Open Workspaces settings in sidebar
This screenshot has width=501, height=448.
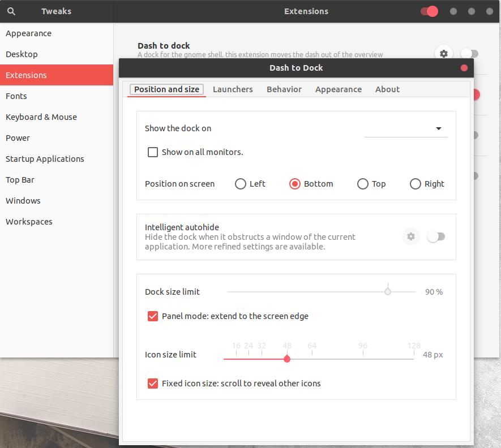point(57,222)
